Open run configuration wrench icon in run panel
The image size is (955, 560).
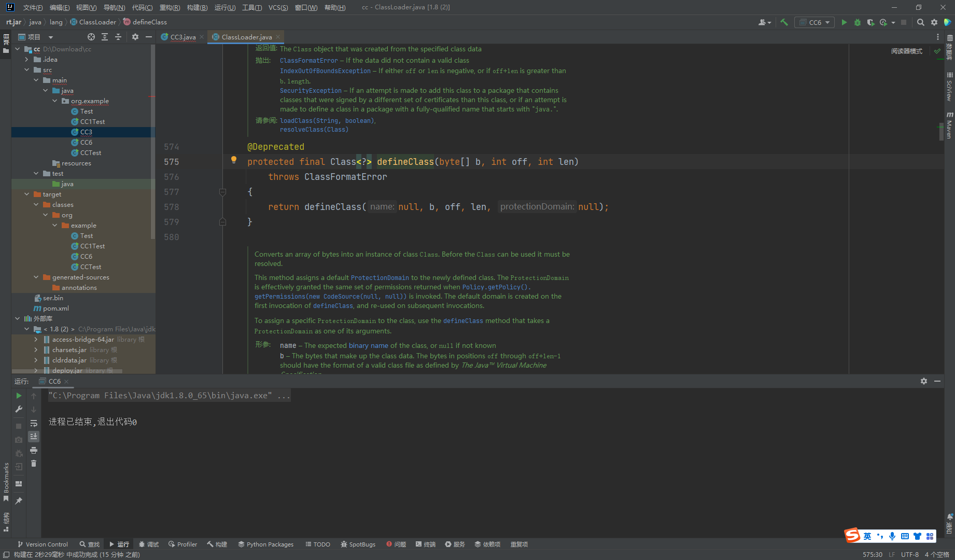coord(19,409)
